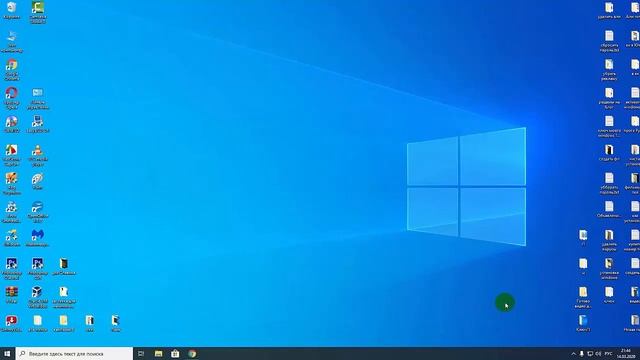The height and width of the screenshot is (360, 640).
Task: Select the удалить вирусы file icon
Action: point(609,240)
